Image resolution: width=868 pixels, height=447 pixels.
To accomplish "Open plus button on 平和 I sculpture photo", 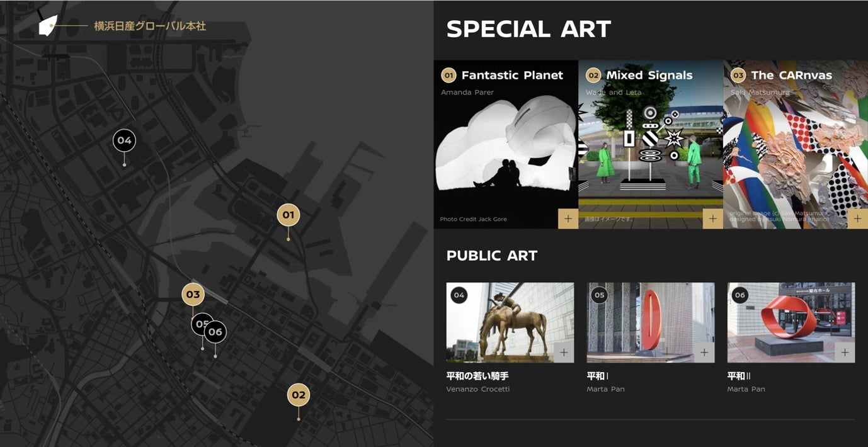I will 704,353.
